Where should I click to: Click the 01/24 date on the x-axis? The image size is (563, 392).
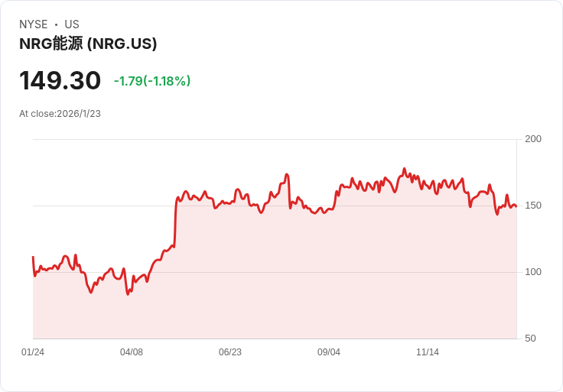coord(33,352)
